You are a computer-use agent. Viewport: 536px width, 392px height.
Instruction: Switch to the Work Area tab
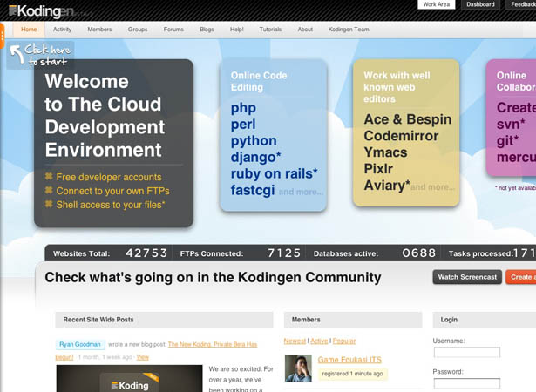(436, 4)
